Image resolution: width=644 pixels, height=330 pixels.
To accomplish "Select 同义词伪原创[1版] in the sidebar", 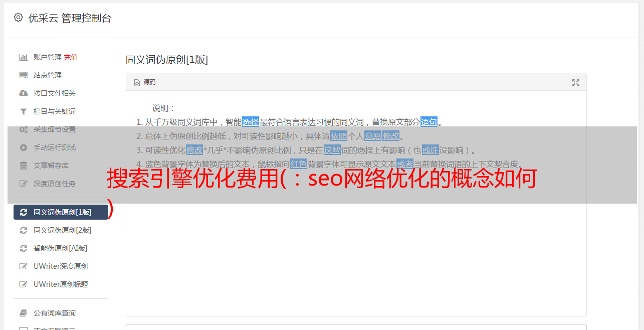I will (x=61, y=212).
